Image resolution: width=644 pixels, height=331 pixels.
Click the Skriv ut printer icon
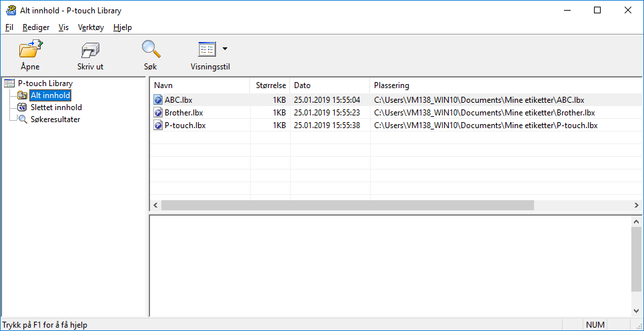pyautogui.click(x=90, y=50)
